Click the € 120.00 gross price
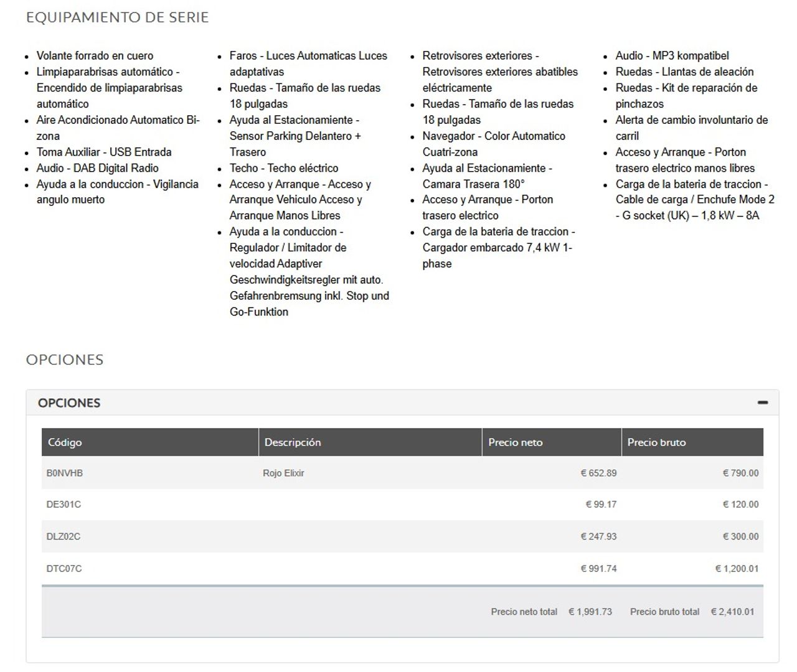This screenshot has width=797, height=672. click(740, 505)
